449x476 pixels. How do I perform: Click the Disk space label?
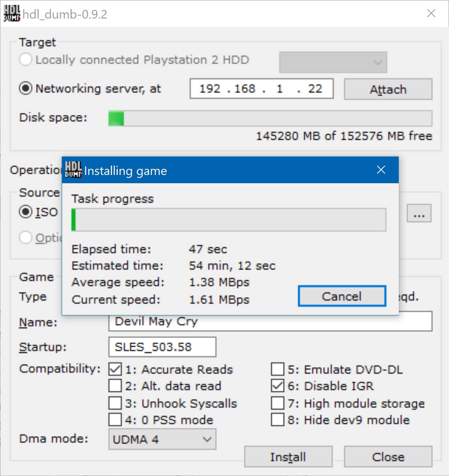[53, 117]
